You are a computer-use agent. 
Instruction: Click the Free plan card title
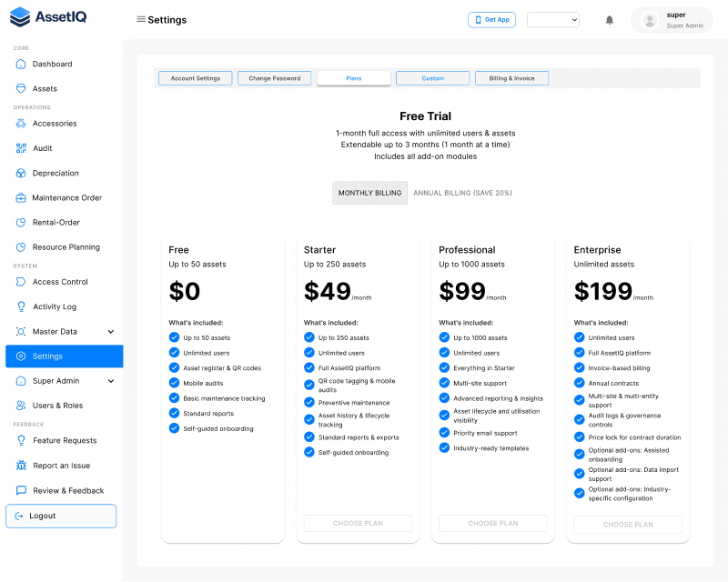(178, 250)
